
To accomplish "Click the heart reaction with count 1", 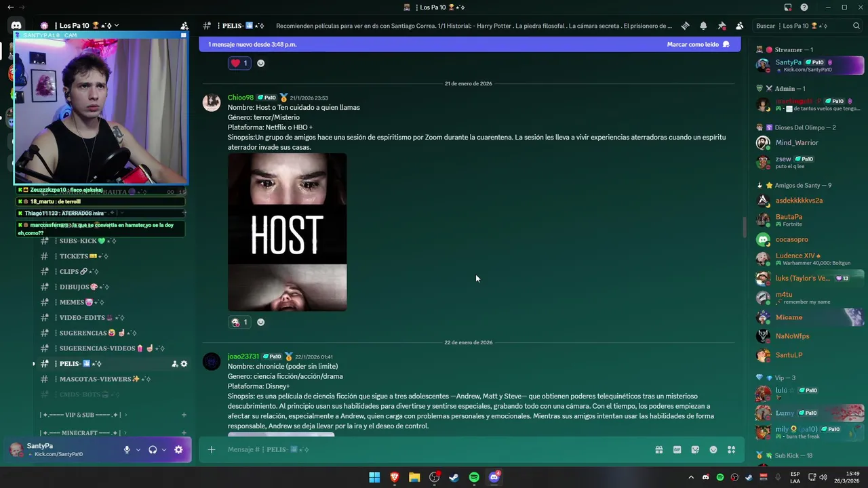I will click(239, 63).
